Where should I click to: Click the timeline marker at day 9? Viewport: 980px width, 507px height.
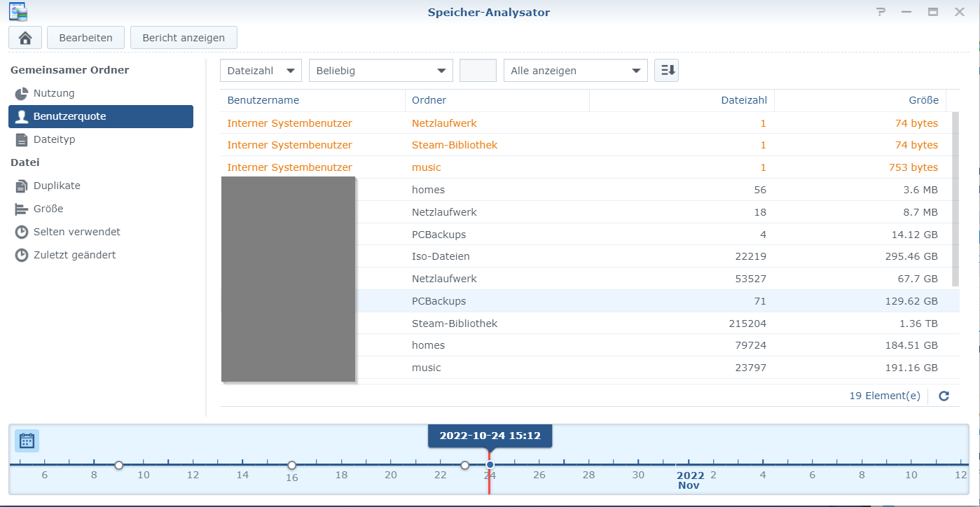tap(119, 465)
